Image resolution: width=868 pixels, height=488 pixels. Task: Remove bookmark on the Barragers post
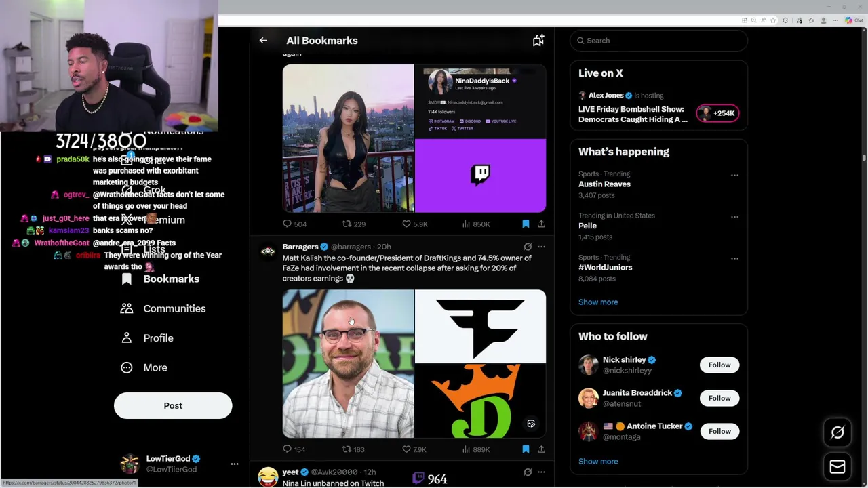point(526,449)
